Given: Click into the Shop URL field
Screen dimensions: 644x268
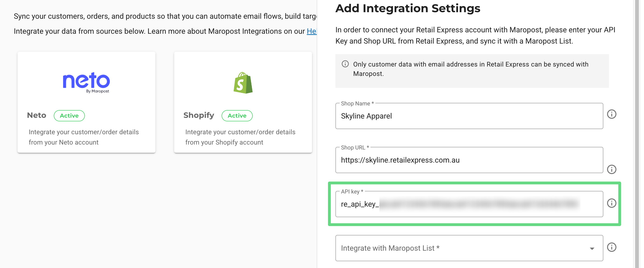Looking at the screenshot, I should [469, 160].
